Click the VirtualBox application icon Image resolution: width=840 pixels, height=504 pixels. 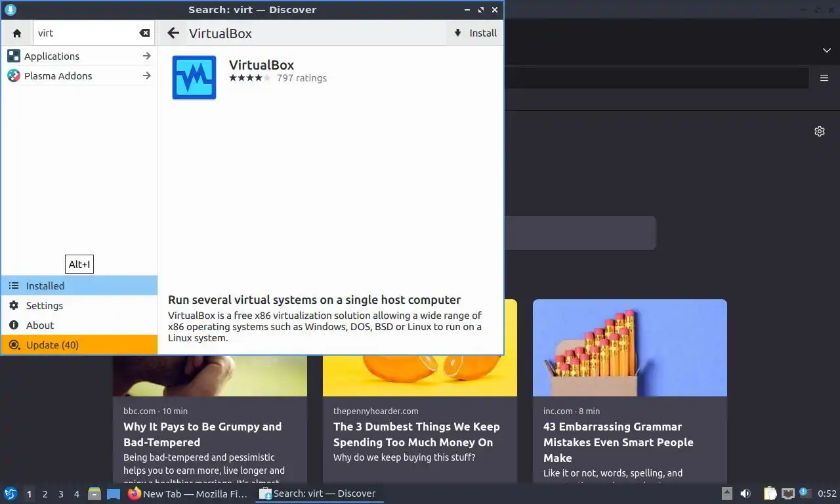[x=194, y=77]
